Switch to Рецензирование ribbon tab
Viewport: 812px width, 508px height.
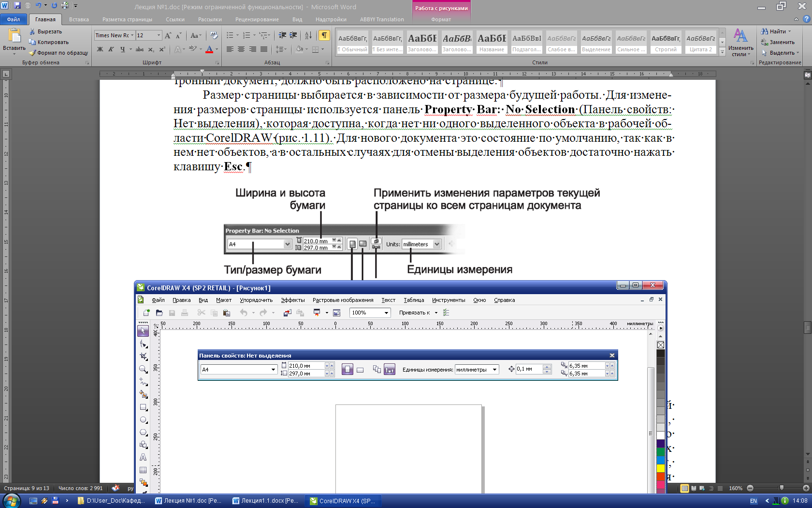pos(257,19)
